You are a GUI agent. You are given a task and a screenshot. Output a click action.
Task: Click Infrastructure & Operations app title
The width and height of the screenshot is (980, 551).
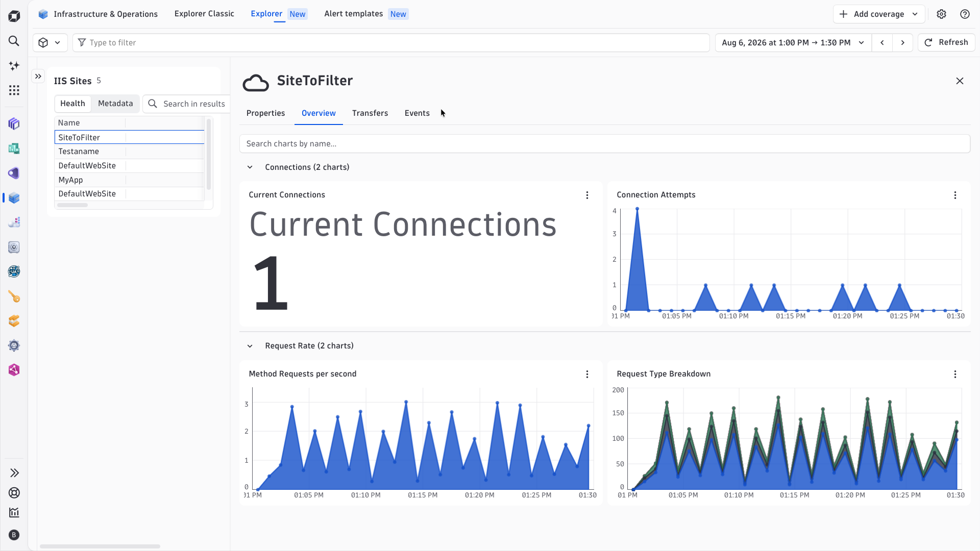tap(106, 14)
